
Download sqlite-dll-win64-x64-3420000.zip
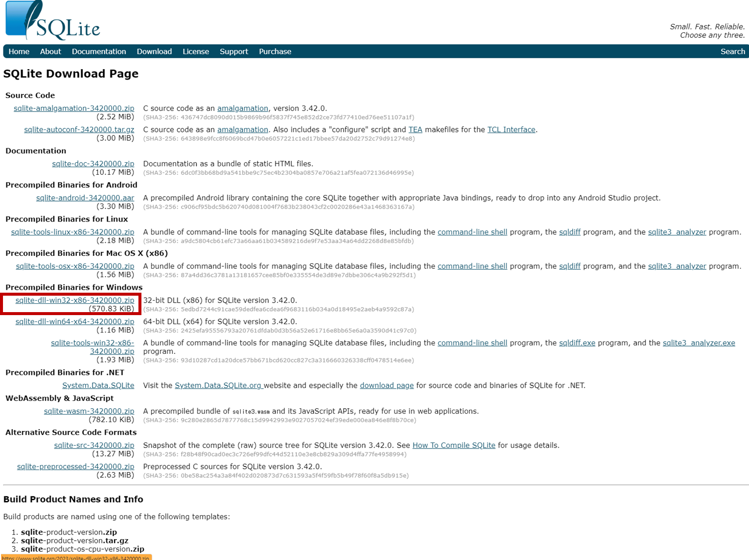[75, 322]
